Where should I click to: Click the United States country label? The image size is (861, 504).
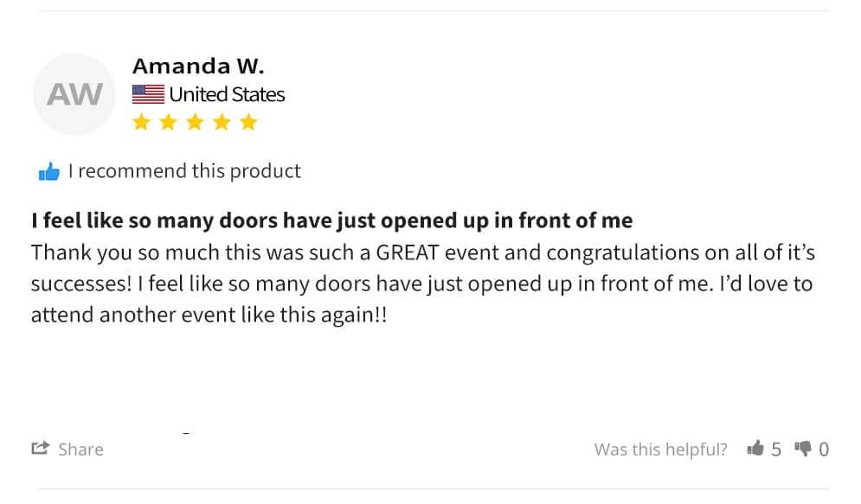point(227,94)
